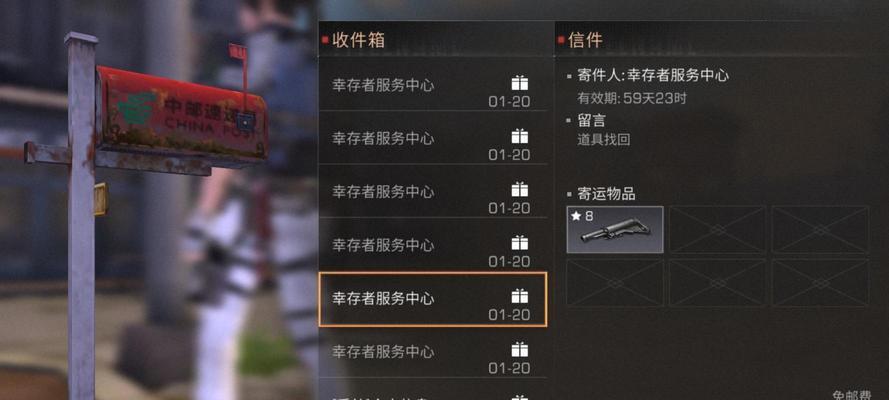Click the 免邮费 label at the bottom right
Image resolution: width=889 pixels, height=400 pixels.
click(851, 395)
